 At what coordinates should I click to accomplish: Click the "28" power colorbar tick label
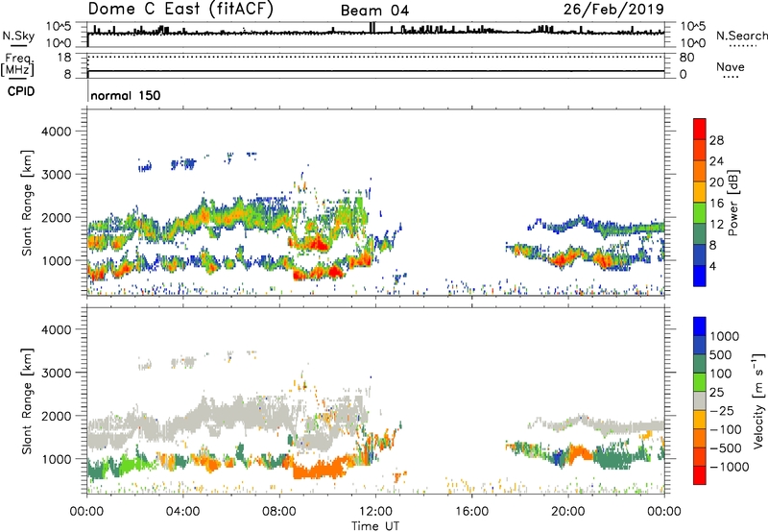716,140
